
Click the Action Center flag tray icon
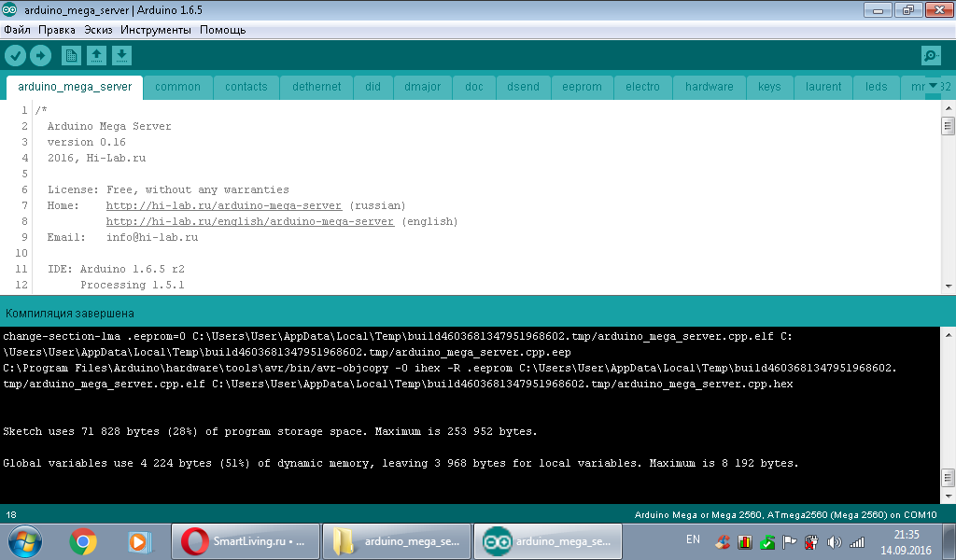(789, 541)
